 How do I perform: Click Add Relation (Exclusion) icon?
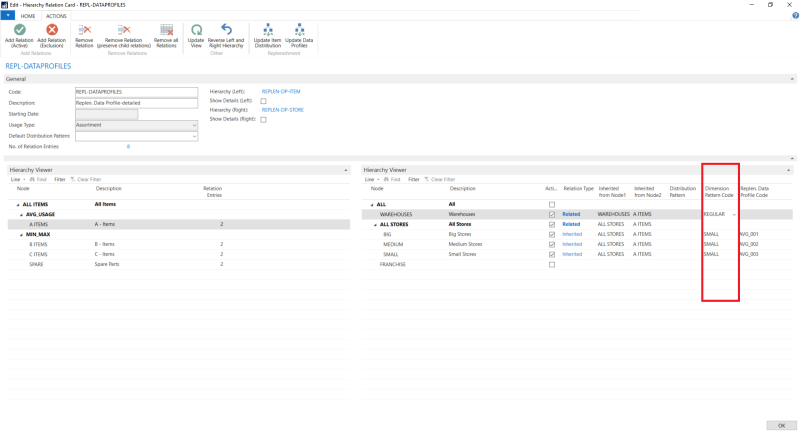[52, 30]
